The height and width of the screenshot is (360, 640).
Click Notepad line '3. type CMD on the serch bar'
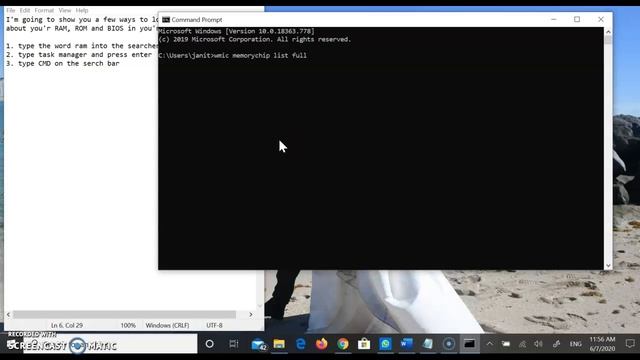[x=62, y=63]
